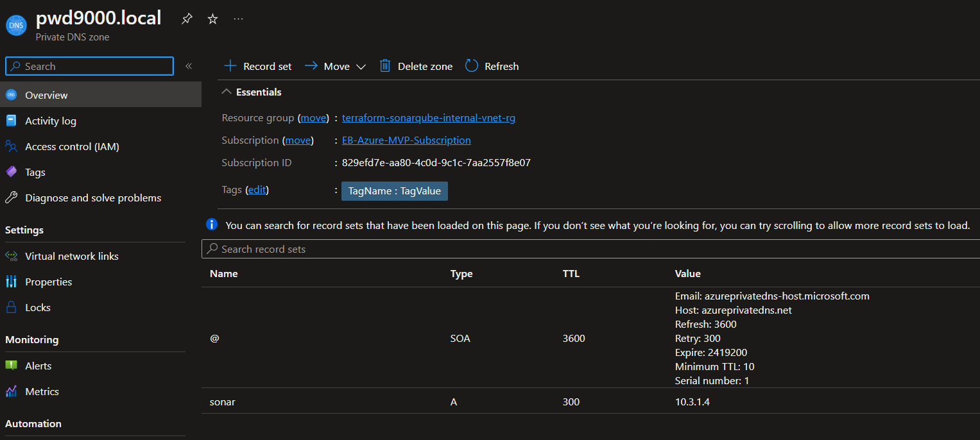Click the wrench Diagnose icon
Image resolution: width=980 pixels, height=440 pixels.
point(11,198)
